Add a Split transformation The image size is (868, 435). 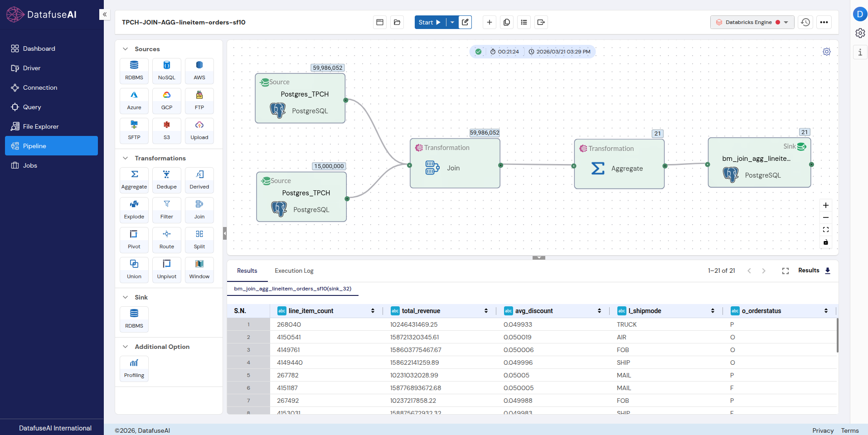click(x=199, y=240)
